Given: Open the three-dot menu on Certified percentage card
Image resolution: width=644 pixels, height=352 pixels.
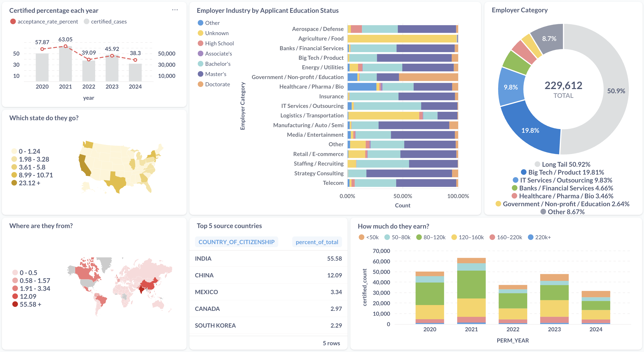Looking at the screenshot, I should [x=175, y=10].
